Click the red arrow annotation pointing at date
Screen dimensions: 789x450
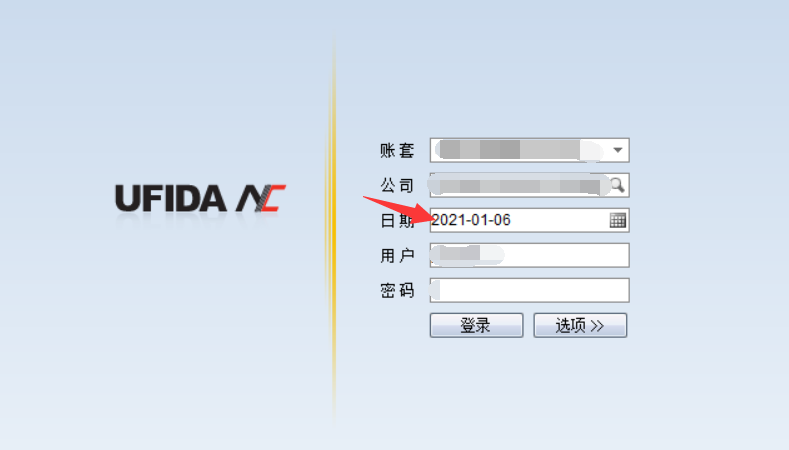[398, 210]
